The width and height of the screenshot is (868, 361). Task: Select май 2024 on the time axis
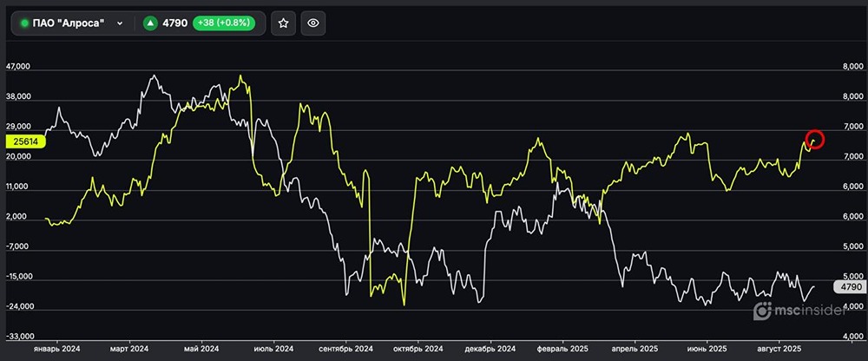tap(203, 348)
